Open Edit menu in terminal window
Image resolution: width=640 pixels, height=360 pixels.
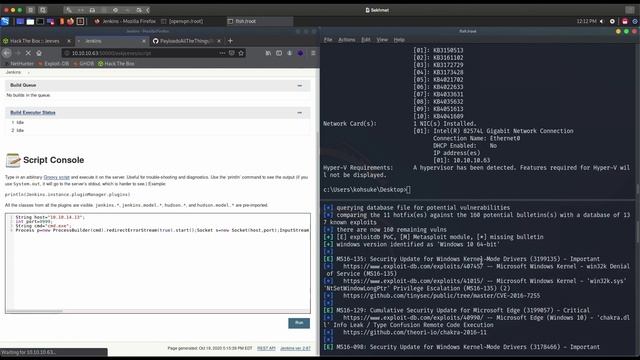[366, 40]
